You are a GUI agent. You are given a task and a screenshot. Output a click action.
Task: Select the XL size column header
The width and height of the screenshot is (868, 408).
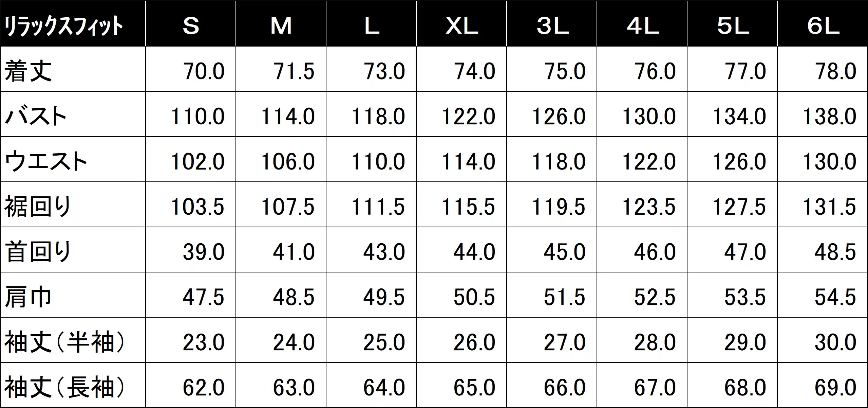[x=461, y=23]
